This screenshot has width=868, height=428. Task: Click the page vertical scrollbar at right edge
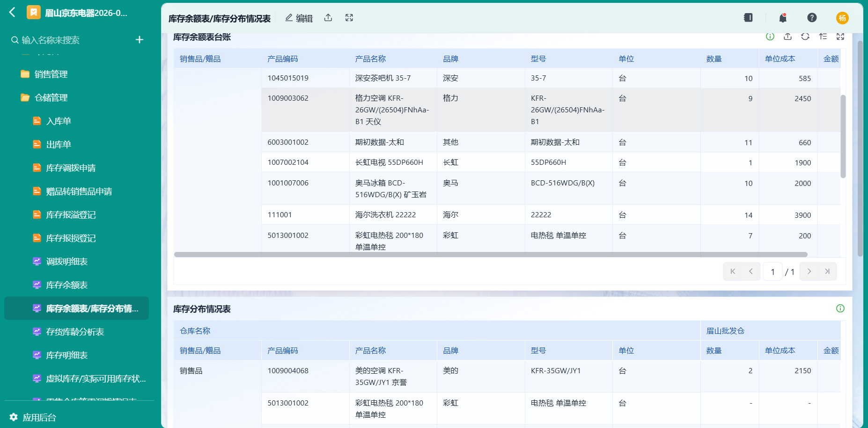[x=860, y=148]
